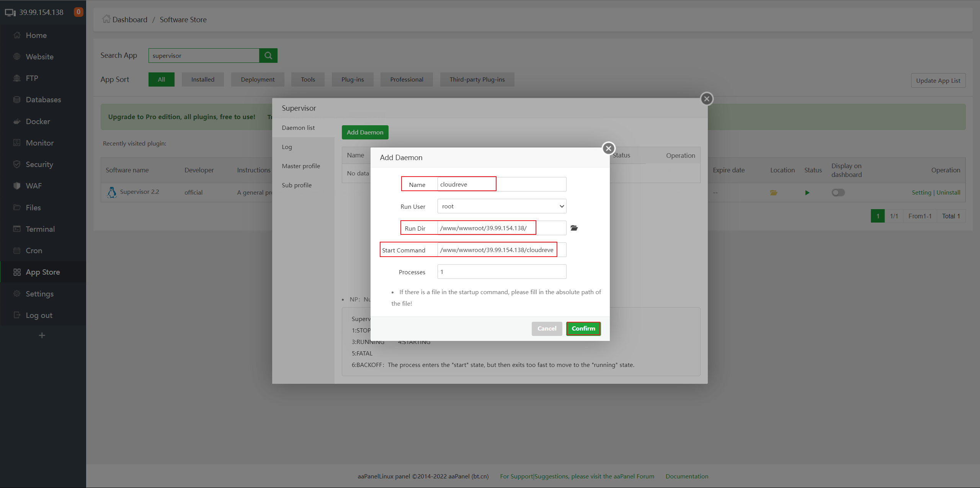Open the Master profile tab
Screen dimensions: 980x488
[301, 166]
